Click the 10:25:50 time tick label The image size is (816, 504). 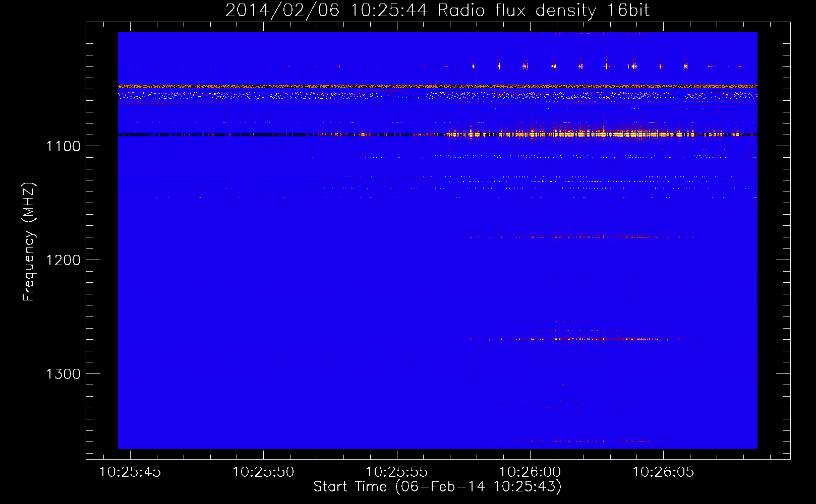[x=263, y=472]
